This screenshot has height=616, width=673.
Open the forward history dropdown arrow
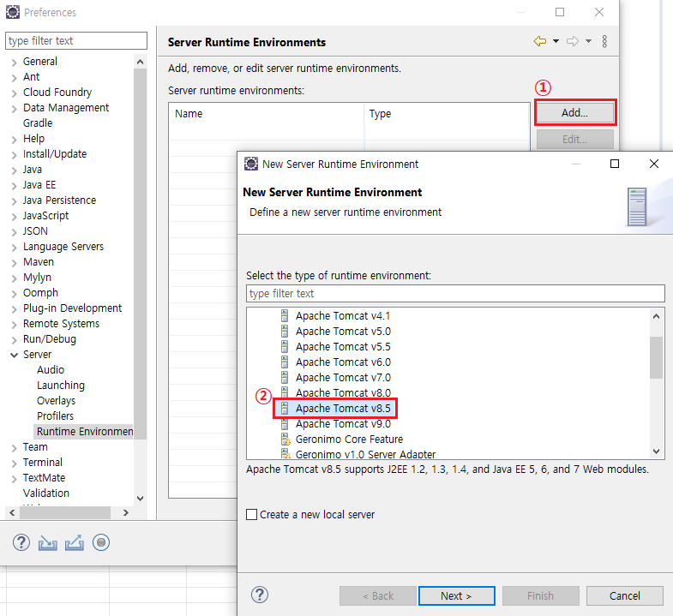[x=588, y=41]
